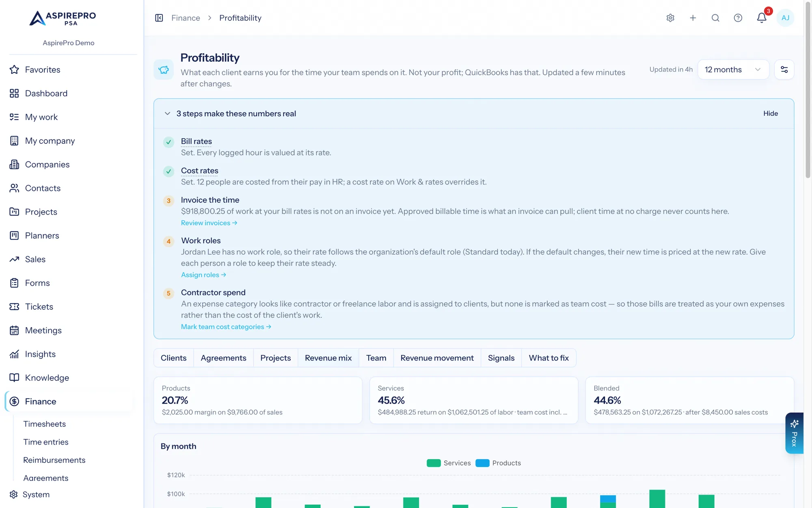
Task: Click the Bill rates step link
Action: tap(197, 141)
